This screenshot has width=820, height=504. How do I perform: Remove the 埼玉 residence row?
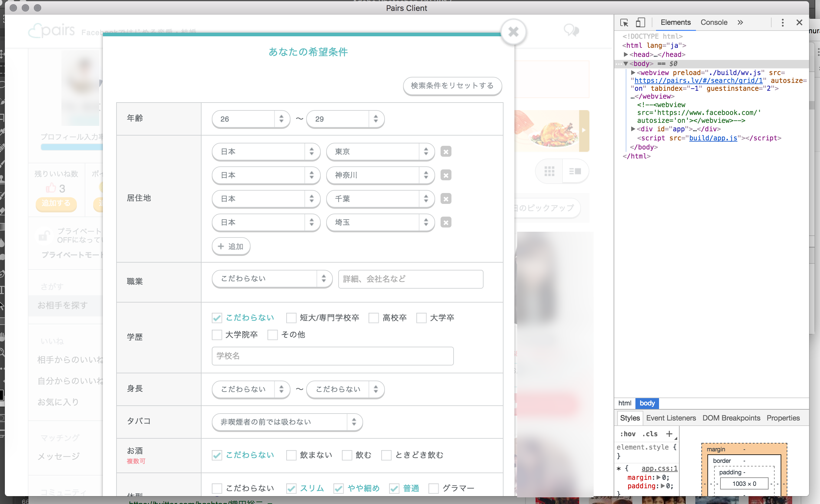[x=446, y=222]
